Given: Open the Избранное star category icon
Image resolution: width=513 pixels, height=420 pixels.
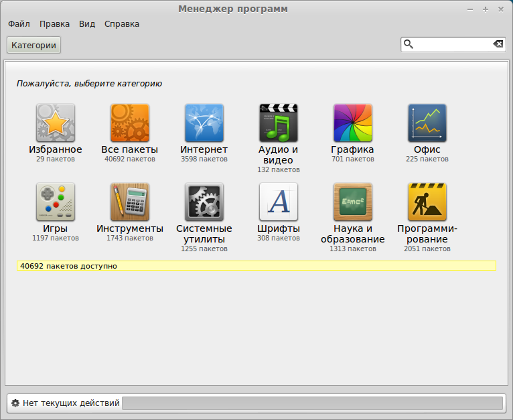Looking at the screenshot, I should click(56, 123).
